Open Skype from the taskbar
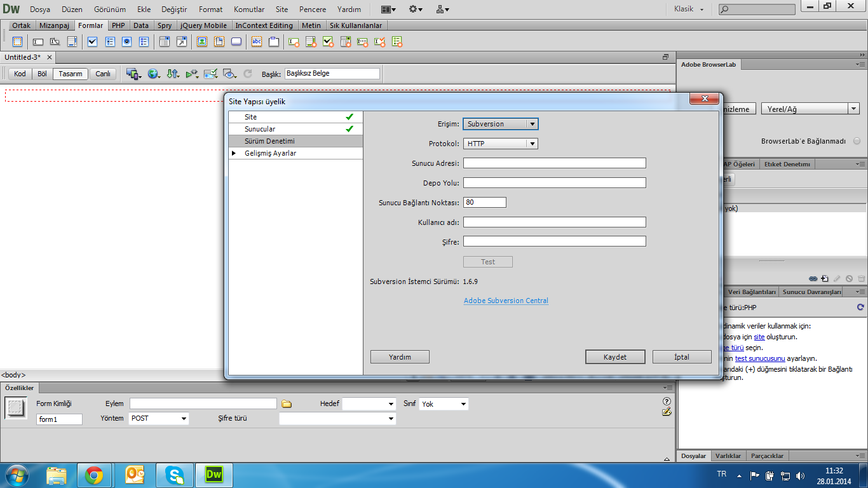868x488 pixels. (174, 475)
